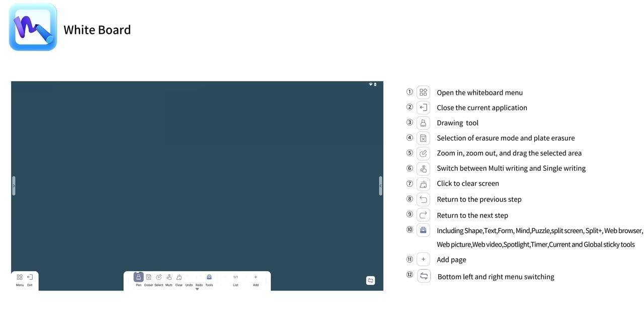Switch bottom menu left-right position
This screenshot has height=312, width=644.
[370, 281]
